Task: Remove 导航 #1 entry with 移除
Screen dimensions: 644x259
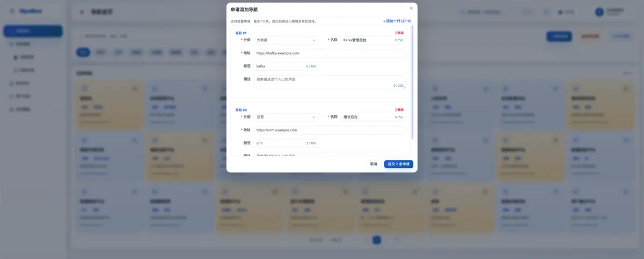Action: coord(399,33)
